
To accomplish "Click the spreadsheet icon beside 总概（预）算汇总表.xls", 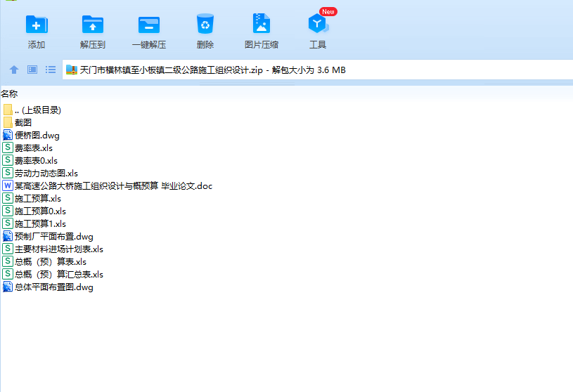I will coord(8,274).
